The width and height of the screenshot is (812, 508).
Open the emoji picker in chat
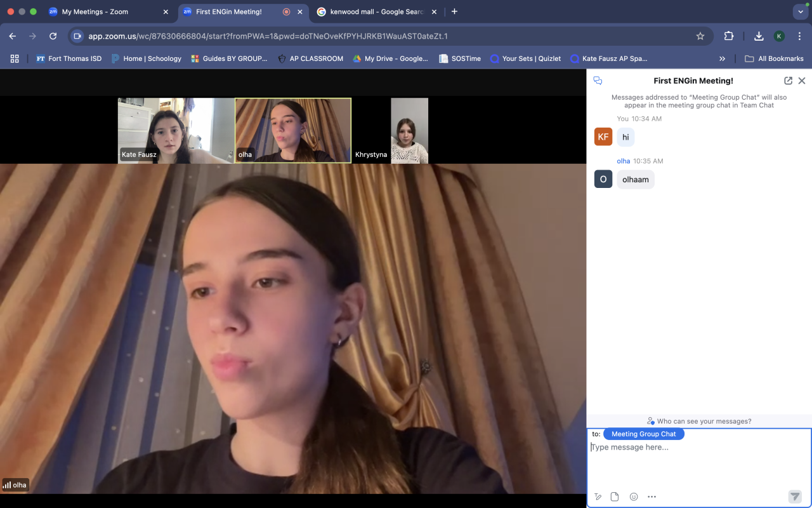(x=634, y=497)
